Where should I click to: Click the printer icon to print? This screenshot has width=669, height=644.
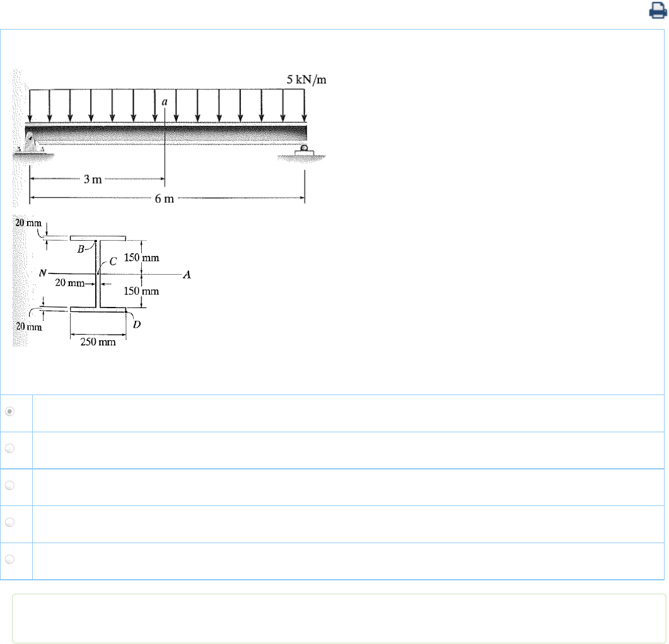coord(658,11)
